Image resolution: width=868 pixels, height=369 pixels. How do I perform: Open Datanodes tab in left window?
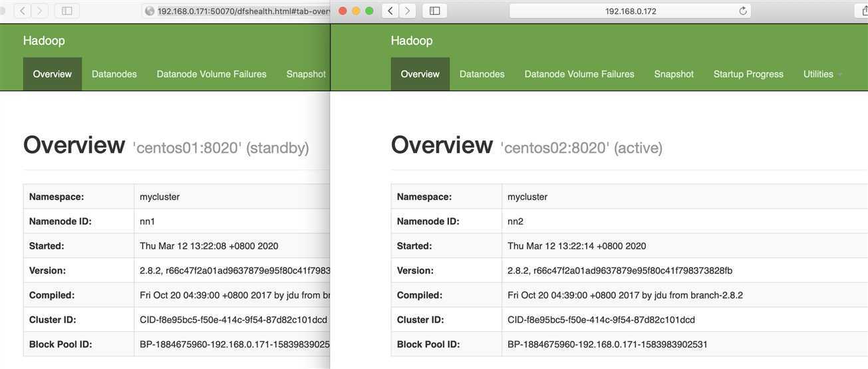[x=114, y=74]
